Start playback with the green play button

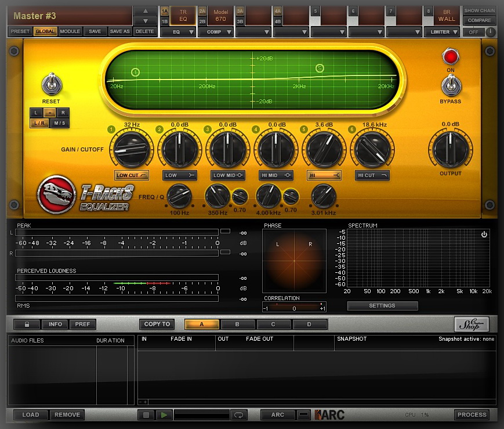[x=164, y=415]
